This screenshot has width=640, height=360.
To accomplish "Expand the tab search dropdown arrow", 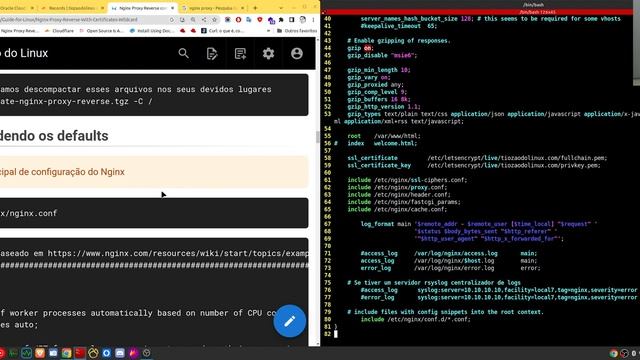I will [281, 8].
